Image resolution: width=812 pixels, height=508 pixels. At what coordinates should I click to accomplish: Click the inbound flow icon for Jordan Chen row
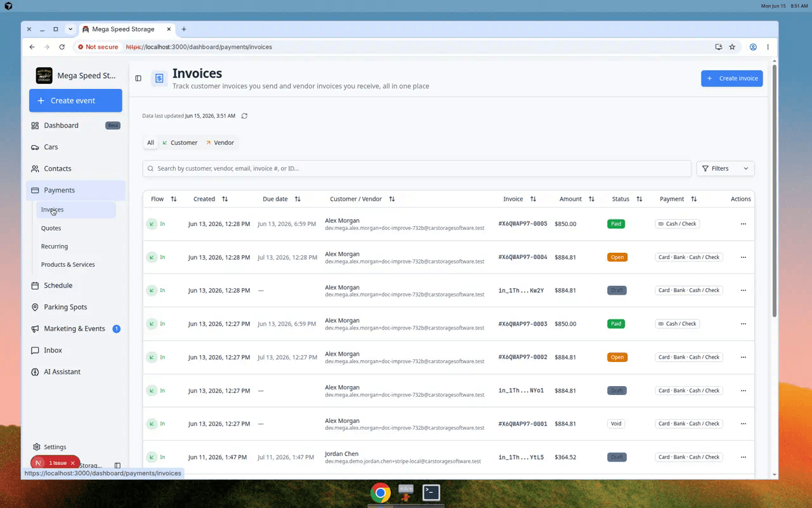click(152, 457)
